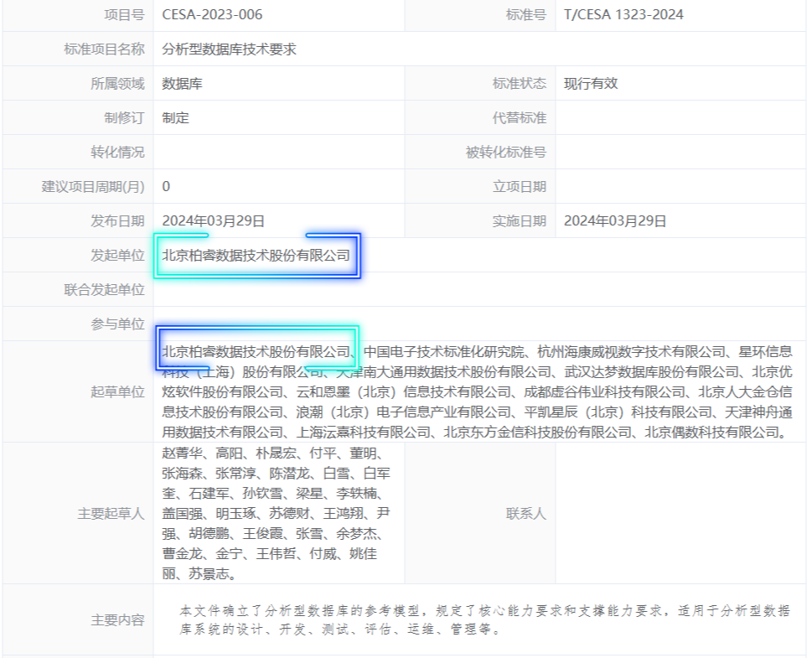
Task: Click 上海沄熹科技有限公司 in drafting units
Action: tap(364, 433)
